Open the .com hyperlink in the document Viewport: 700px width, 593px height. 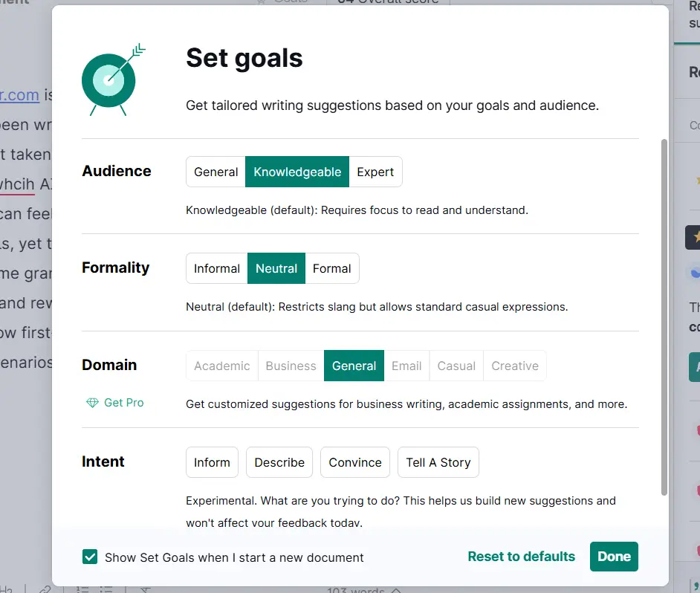click(x=20, y=95)
